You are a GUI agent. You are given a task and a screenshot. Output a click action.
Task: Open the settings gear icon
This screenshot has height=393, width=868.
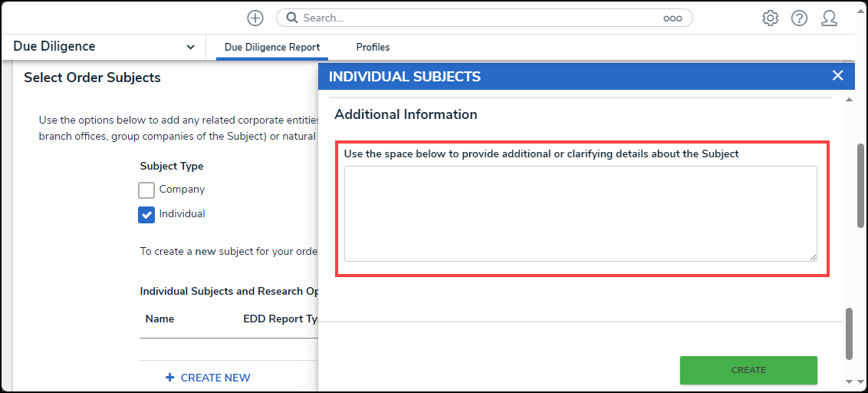pyautogui.click(x=770, y=18)
